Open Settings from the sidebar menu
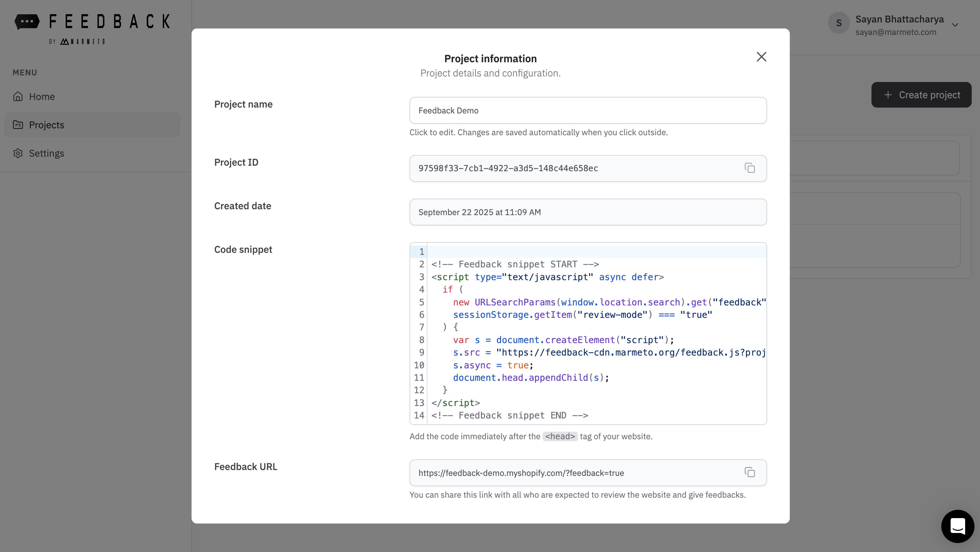The image size is (980, 552). click(x=46, y=153)
